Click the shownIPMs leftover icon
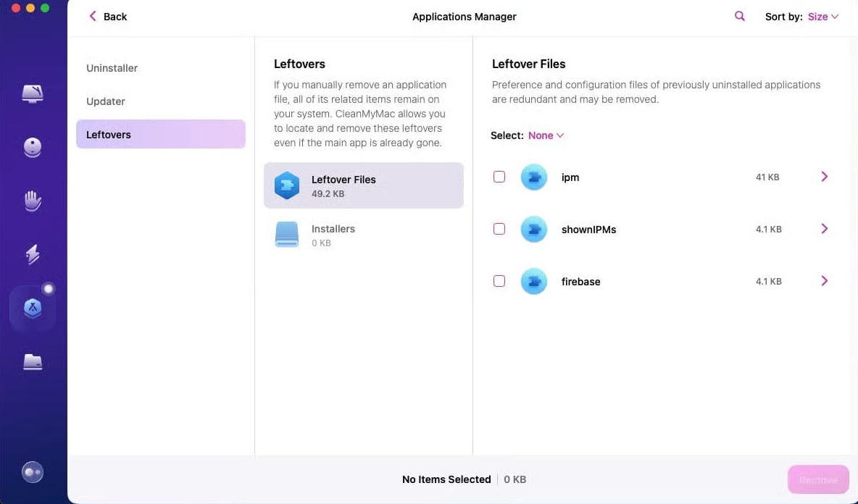Screen dimensions: 858x504 point(533,229)
